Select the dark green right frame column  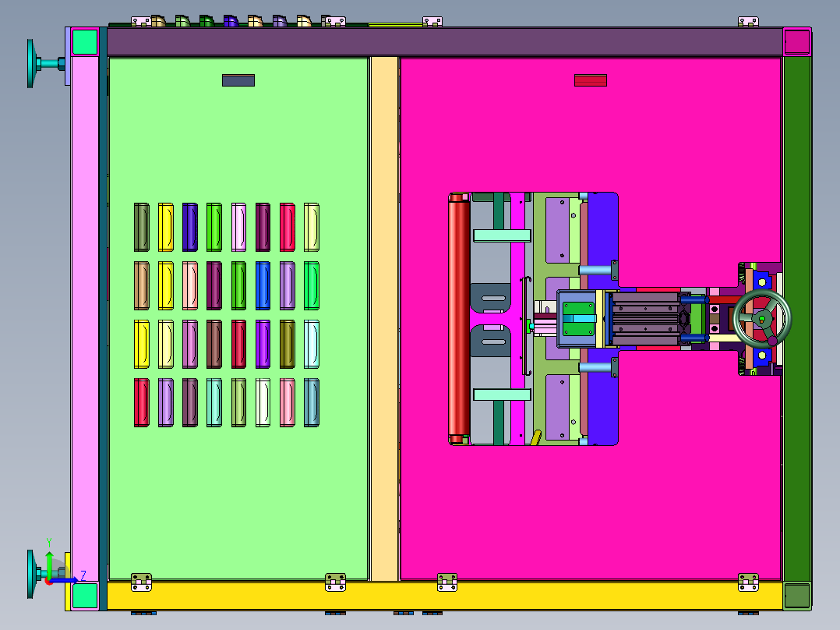(796, 318)
